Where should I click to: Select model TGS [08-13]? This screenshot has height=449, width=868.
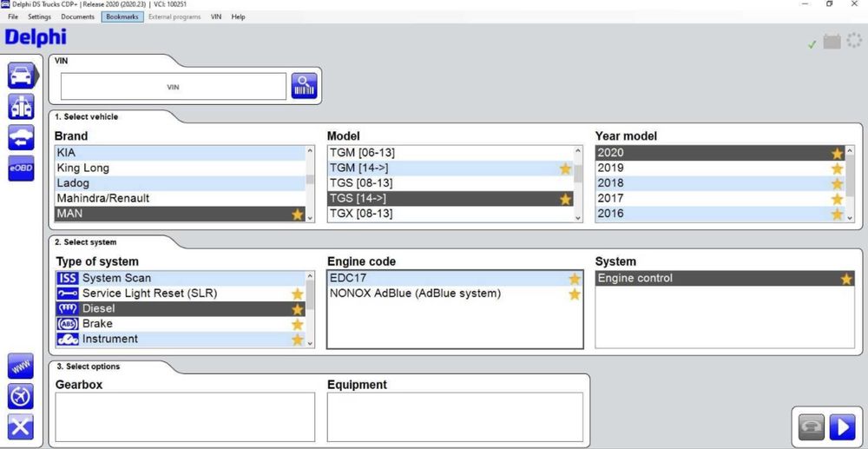(450, 182)
